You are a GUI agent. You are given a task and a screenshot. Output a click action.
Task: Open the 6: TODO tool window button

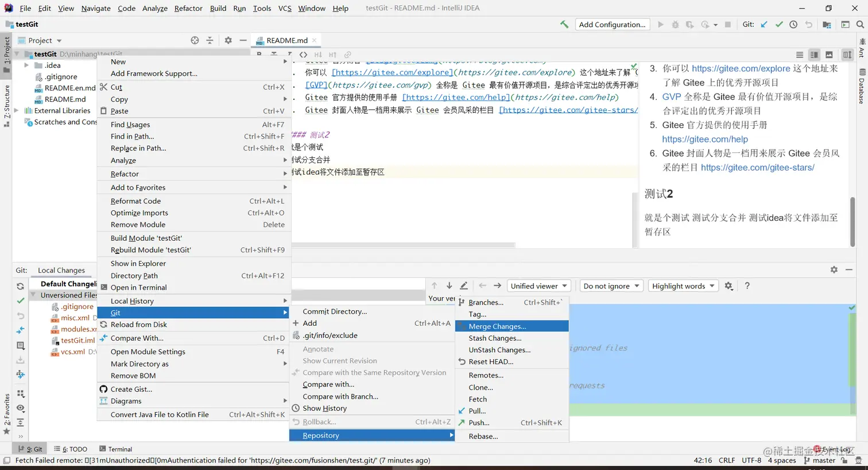click(x=71, y=449)
